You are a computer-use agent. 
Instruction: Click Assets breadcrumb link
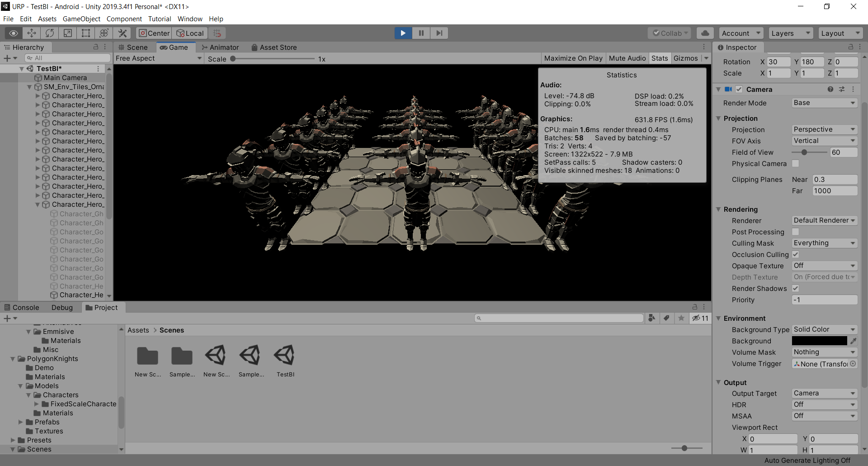pos(138,330)
